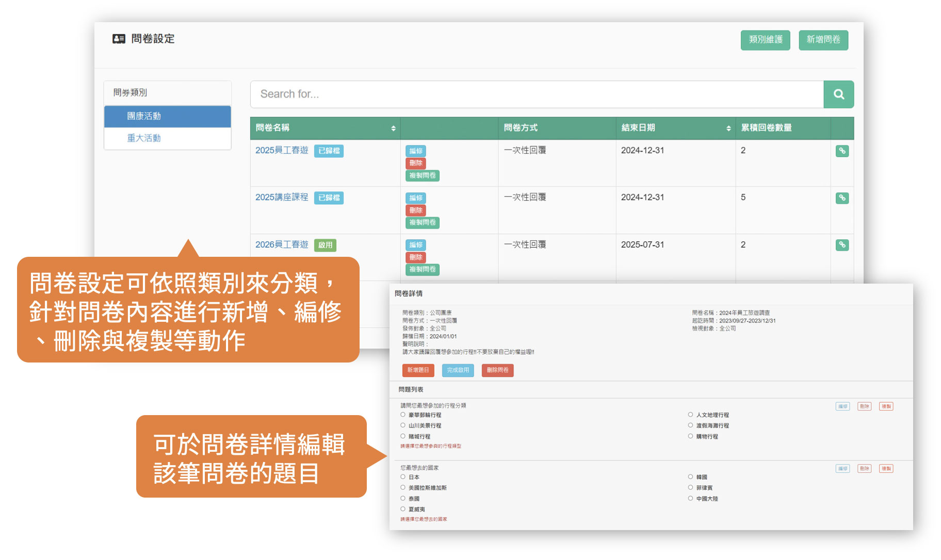Select the 日本 radio option
Image resolution: width=941 pixels, height=560 pixels.
coord(403,477)
